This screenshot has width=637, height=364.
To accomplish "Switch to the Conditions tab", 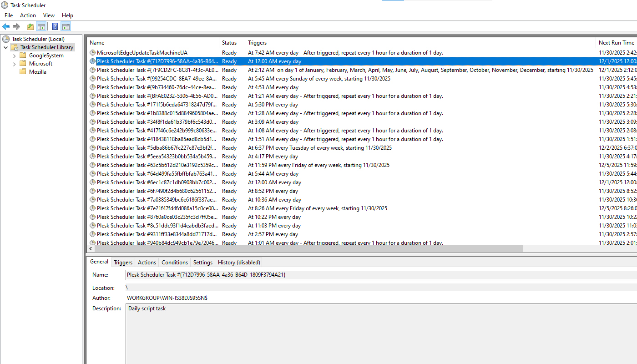I will pos(174,263).
